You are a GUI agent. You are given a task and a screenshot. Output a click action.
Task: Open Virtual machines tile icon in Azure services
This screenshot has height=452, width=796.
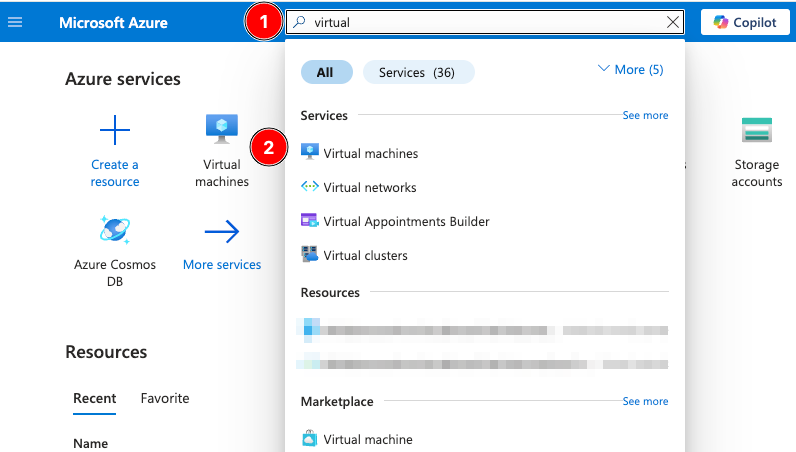(x=222, y=128)
